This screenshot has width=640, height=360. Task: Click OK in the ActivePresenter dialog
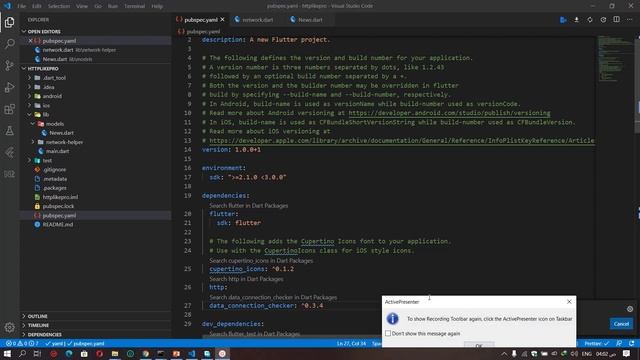point(479,345)
